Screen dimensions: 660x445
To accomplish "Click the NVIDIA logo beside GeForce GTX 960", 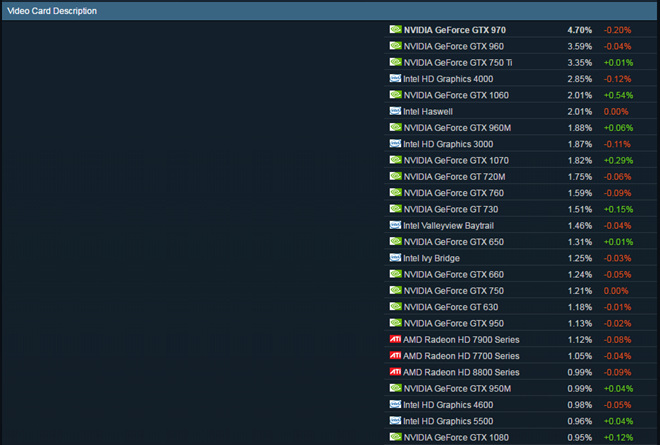I will (x=395, y=46).
